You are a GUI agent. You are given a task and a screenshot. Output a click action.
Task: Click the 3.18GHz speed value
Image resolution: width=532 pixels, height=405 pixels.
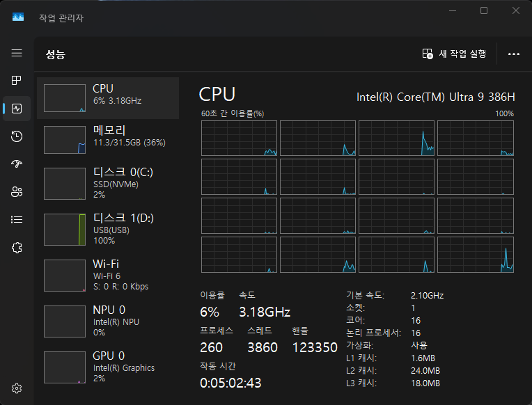point(265,312)
